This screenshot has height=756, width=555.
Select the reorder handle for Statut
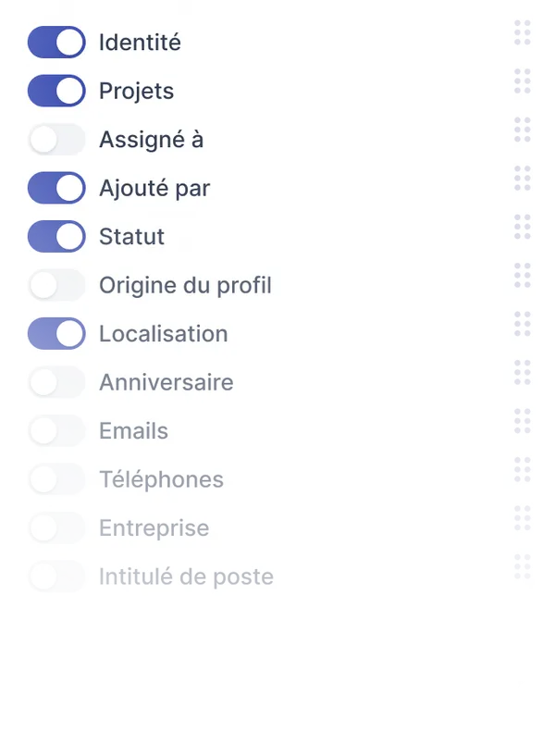point(522,227)
